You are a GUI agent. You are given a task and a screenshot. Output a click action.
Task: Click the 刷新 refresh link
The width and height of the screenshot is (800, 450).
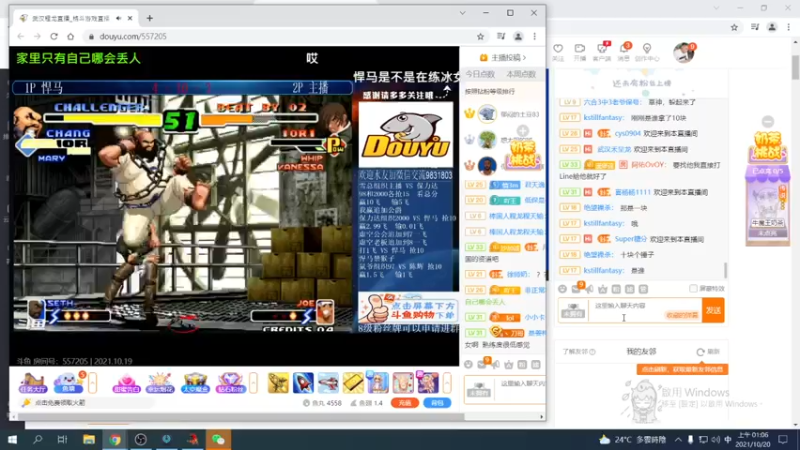[x=708, y=352]
